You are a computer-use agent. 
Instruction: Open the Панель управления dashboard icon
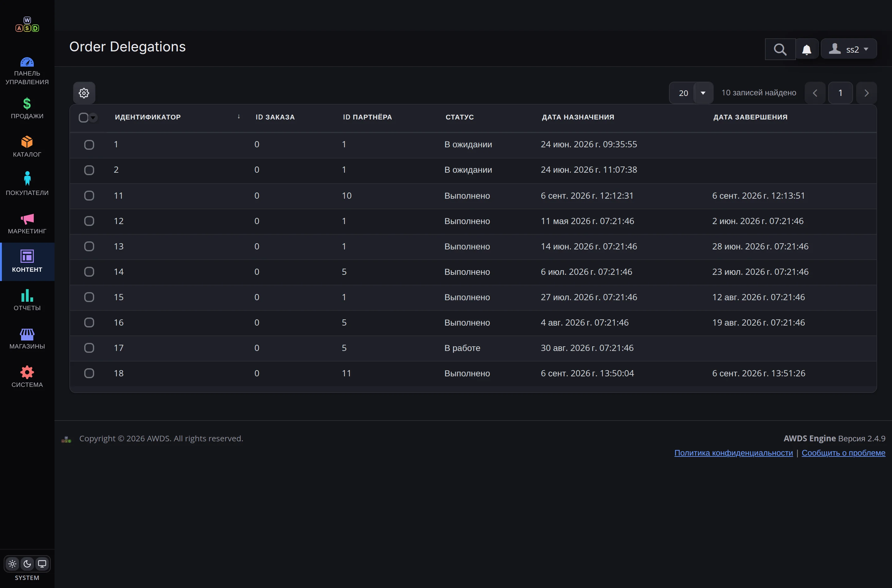click(x=27, y=62)
